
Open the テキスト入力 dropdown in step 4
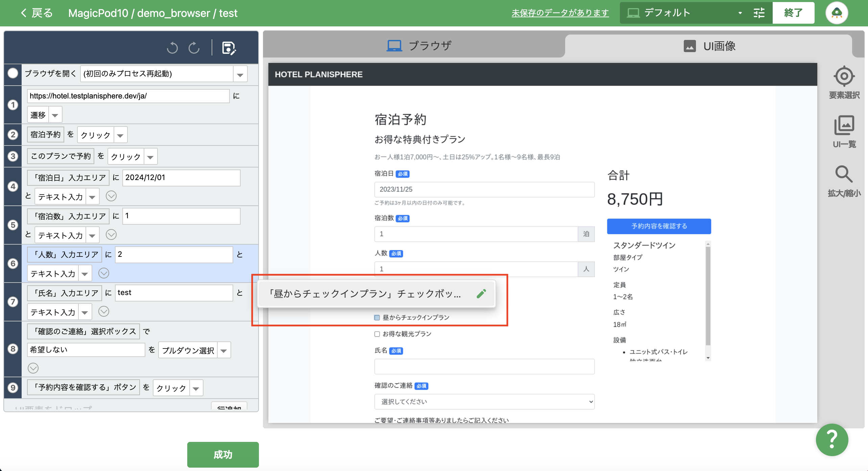pyautogui.click(x=92, y=197)
